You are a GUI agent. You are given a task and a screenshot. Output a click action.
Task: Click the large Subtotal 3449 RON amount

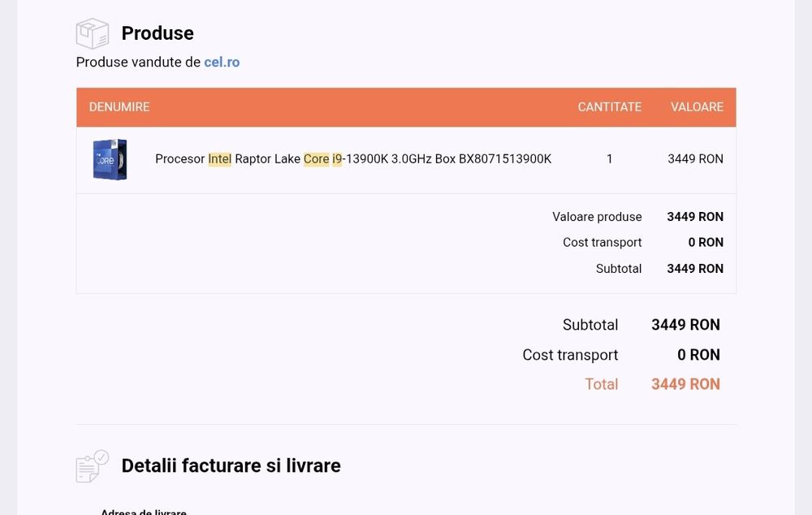tap(685, 325)
